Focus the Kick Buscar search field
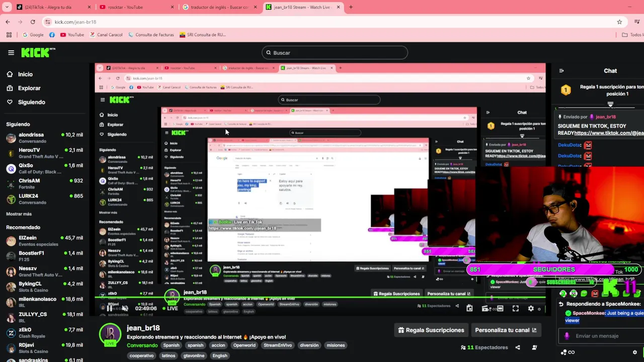Image resolution: width=644 pixels, height=362 pixels. click(x=335, y=52)
